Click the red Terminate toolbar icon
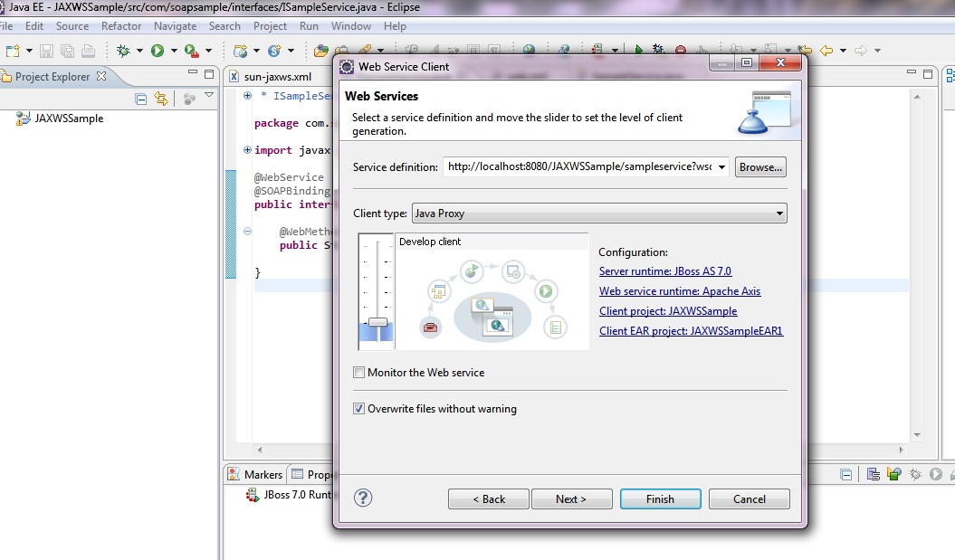This screenshot has width=955, height=560. [x=681, y=50]
